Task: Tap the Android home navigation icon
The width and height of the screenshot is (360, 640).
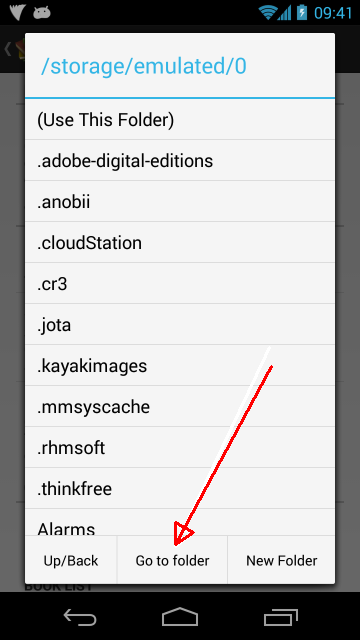Action: pyautogui.click(x=180, y=616)
